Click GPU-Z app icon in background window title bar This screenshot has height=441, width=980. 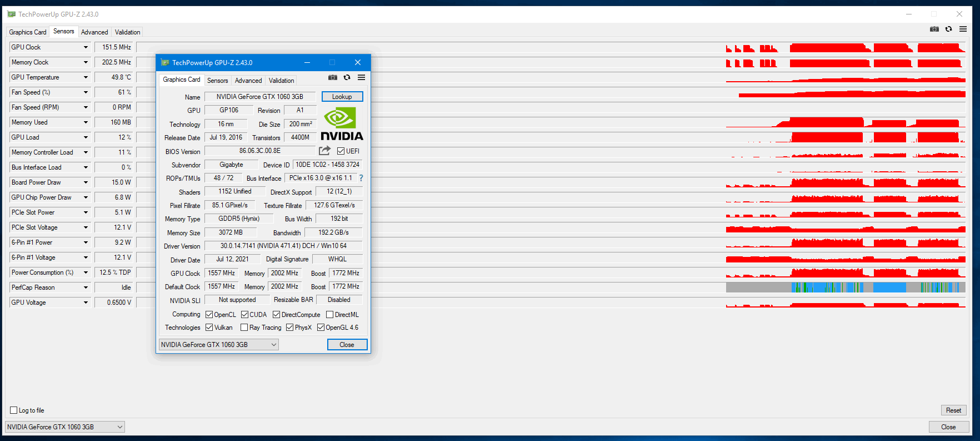(x=11, y=14)
